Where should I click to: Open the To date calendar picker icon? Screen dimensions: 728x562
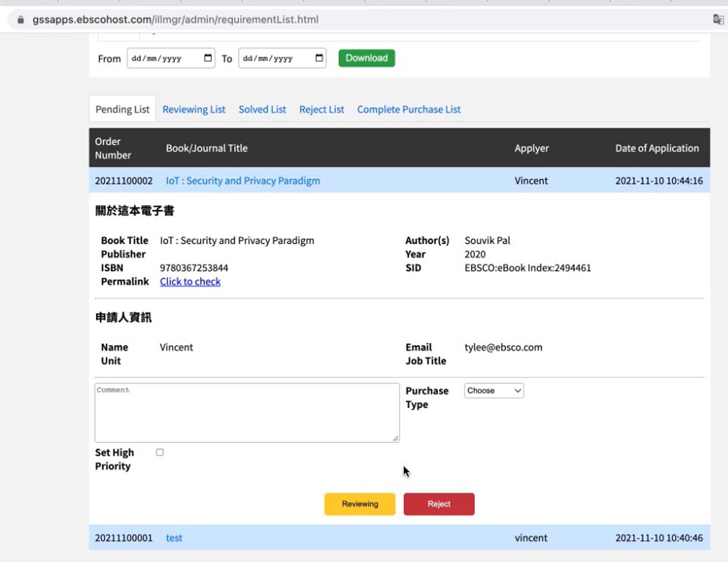[319, 58]
